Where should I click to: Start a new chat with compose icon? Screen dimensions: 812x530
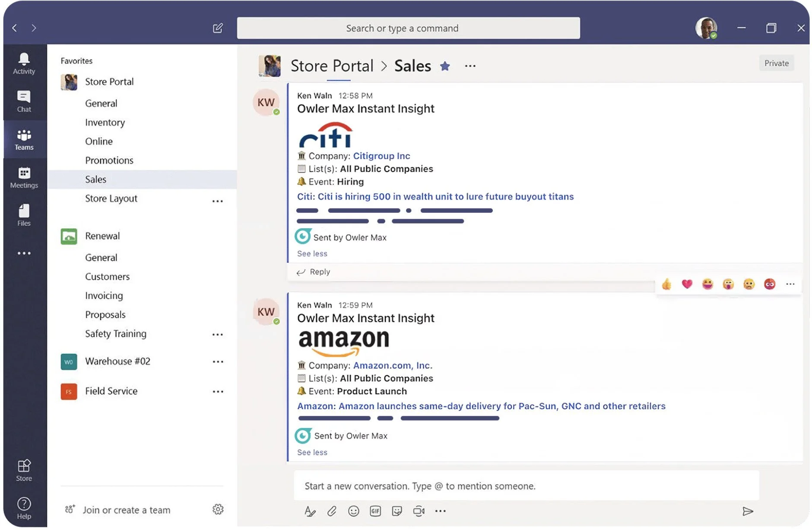(x=218, y=28)
